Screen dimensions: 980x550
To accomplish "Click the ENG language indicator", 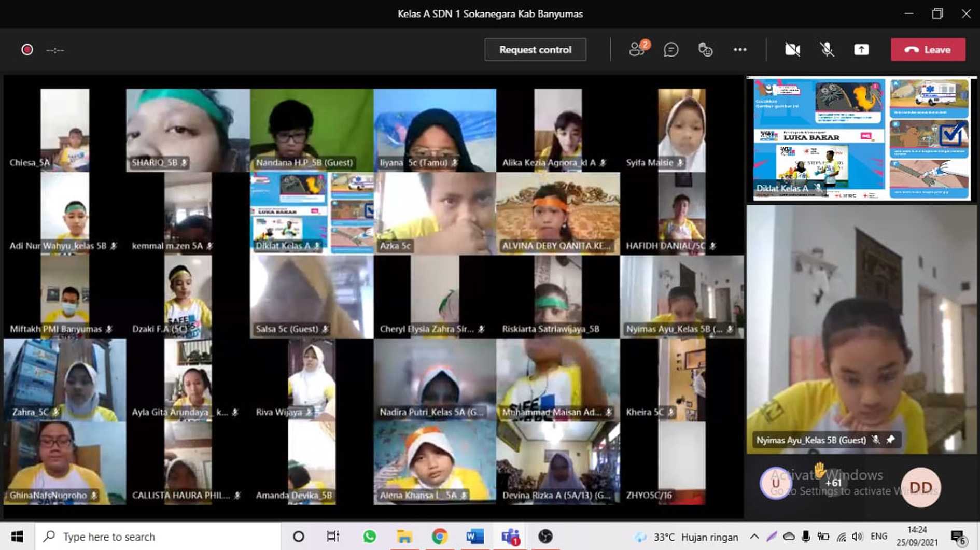I will (x=879, y=537).
